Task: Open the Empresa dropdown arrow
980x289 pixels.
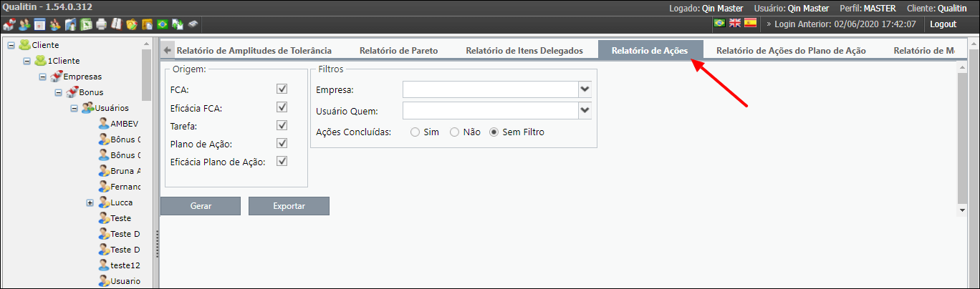Action: (585, 89)
